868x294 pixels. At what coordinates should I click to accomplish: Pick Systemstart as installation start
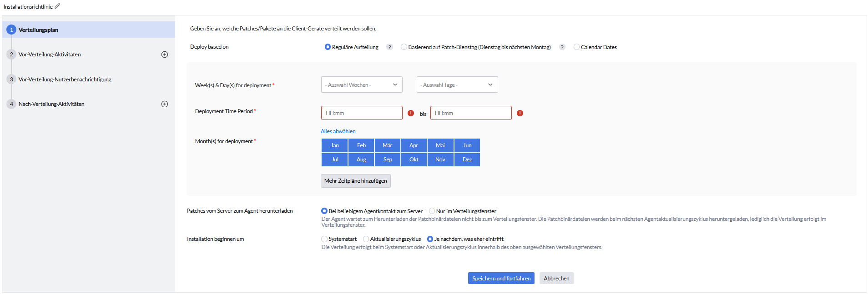click(x=324, y=239)
